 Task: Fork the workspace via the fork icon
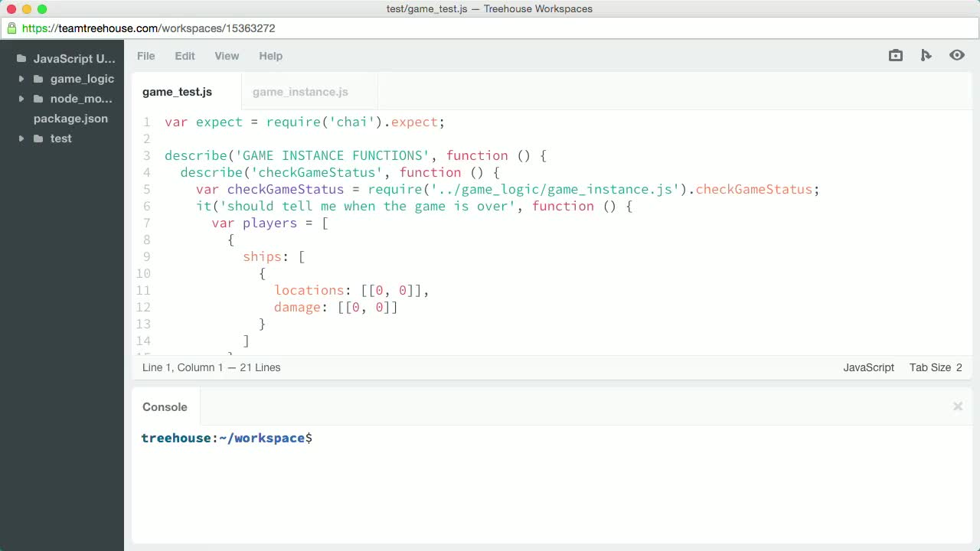926,55
